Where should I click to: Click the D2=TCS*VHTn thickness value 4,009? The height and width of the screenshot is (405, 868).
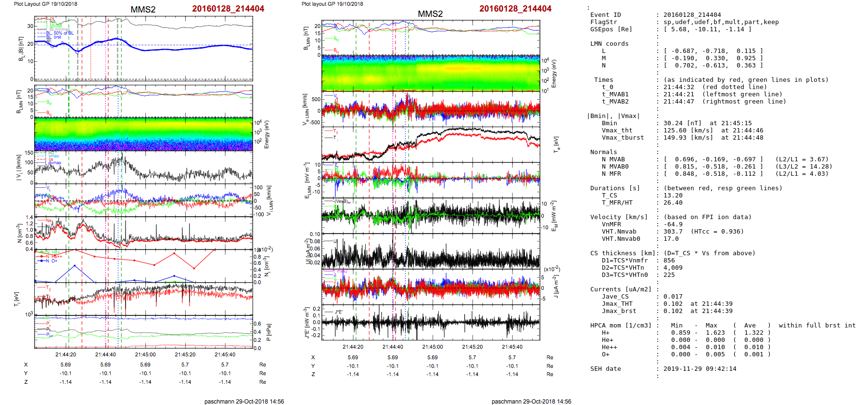click(x=673, y=268)
